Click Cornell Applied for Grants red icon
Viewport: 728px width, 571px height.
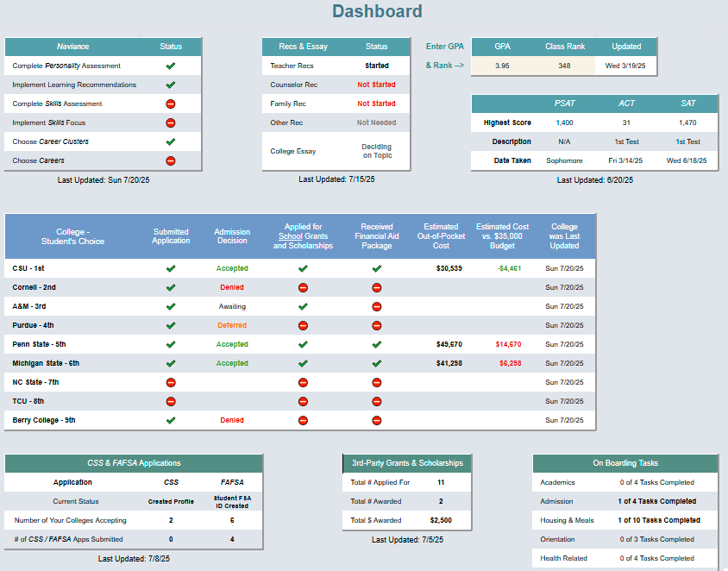click(303, 287)
